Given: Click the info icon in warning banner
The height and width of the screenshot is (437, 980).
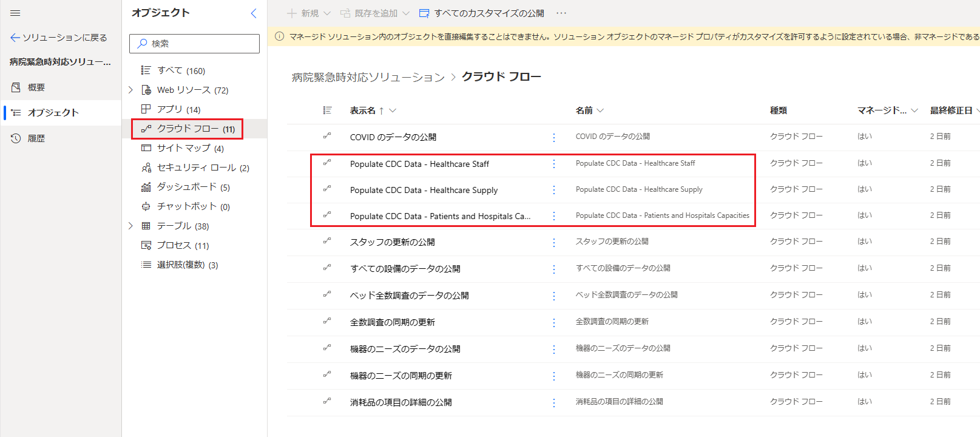Looking at the screenshot, I should tap(280, 36).
